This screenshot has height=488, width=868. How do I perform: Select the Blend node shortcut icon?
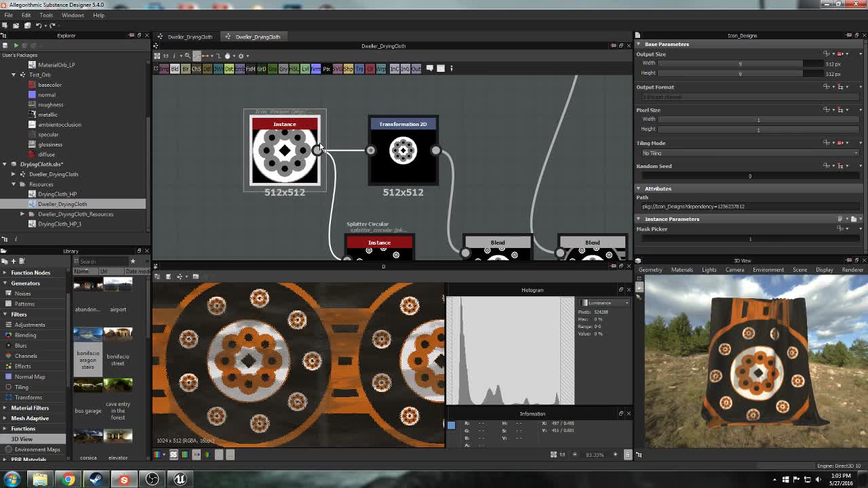click(174, 68)
